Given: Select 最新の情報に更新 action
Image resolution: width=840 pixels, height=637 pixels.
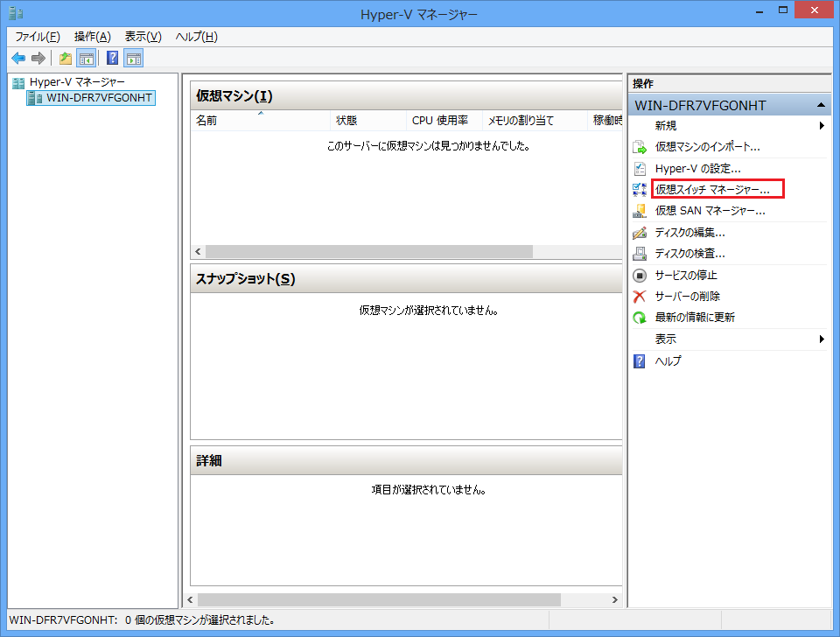Looking at the screenshot, I should click(696, 318).
